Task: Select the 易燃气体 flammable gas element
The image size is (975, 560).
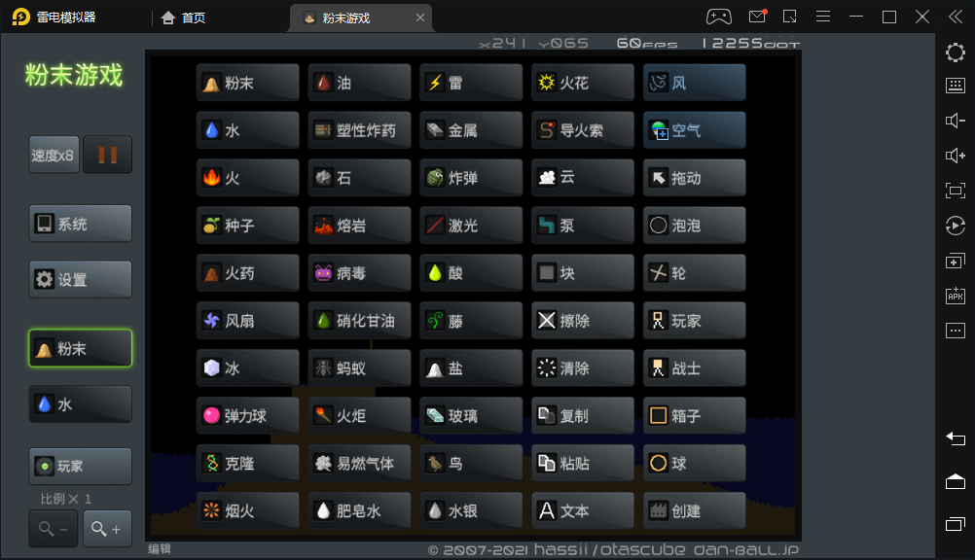Action: point(359,463)
